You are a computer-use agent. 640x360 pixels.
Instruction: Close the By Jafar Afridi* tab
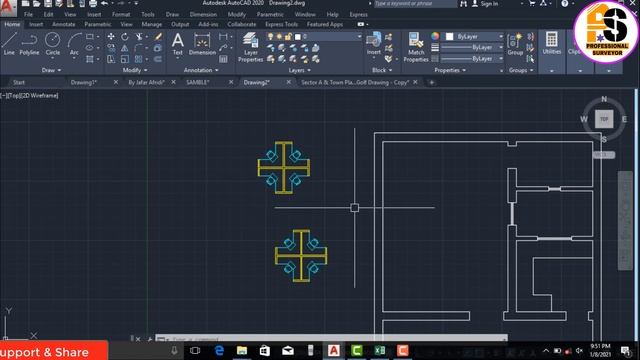pos(173,82)
